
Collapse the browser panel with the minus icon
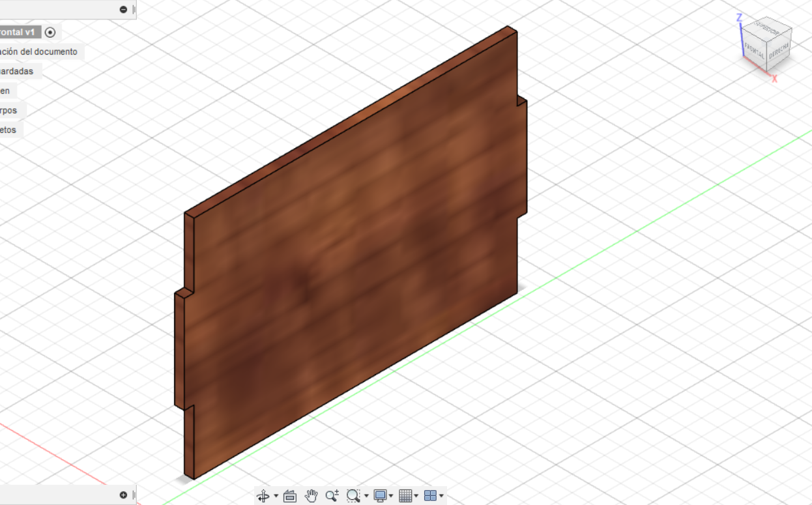click(x=123, y=9)
